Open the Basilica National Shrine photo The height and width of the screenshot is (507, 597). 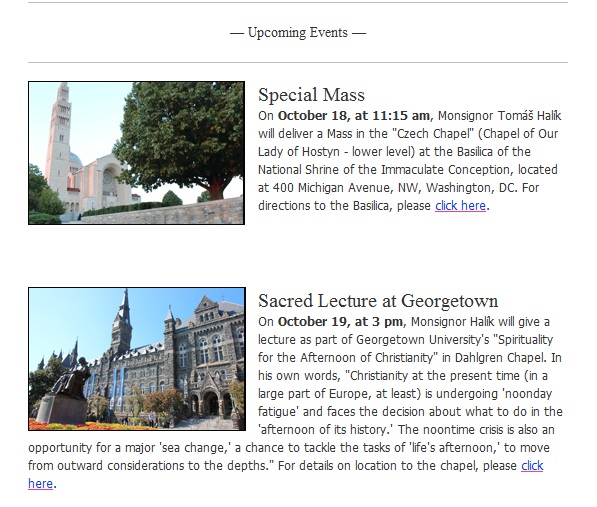tap(136, 153)
